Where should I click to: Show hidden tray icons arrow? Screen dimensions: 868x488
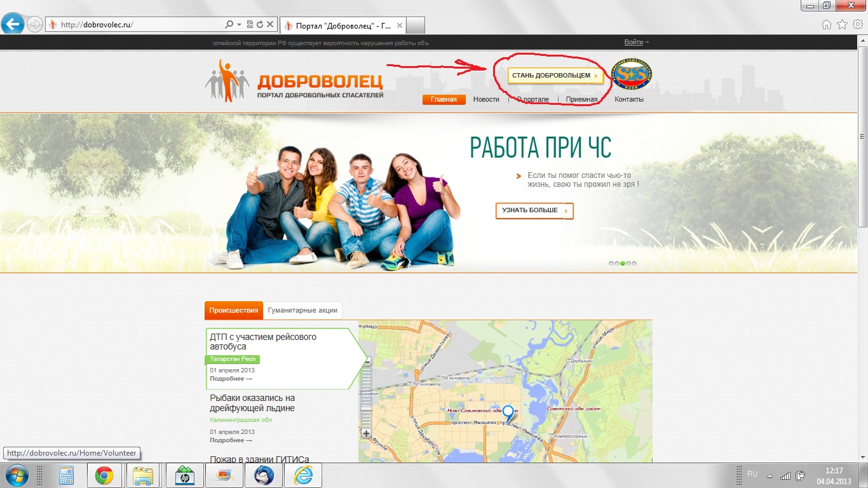(x=770, y=475)
